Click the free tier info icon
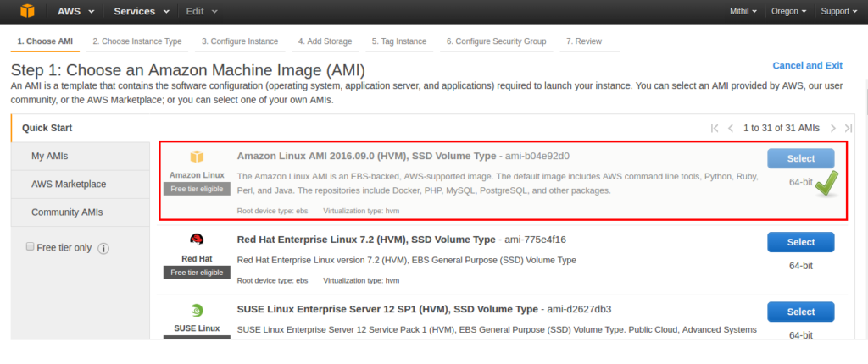This screenshot has height=364, width=868. click(x=104, y=248)
